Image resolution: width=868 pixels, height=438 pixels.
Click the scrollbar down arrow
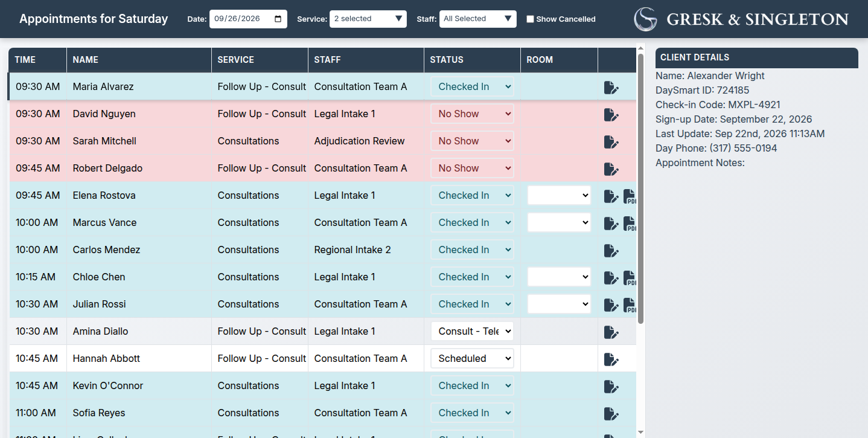pyautogui.click(x=641, y=433)
